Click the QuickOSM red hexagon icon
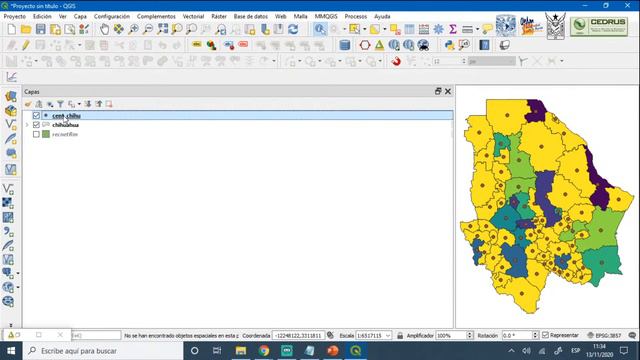 point(364,45)
